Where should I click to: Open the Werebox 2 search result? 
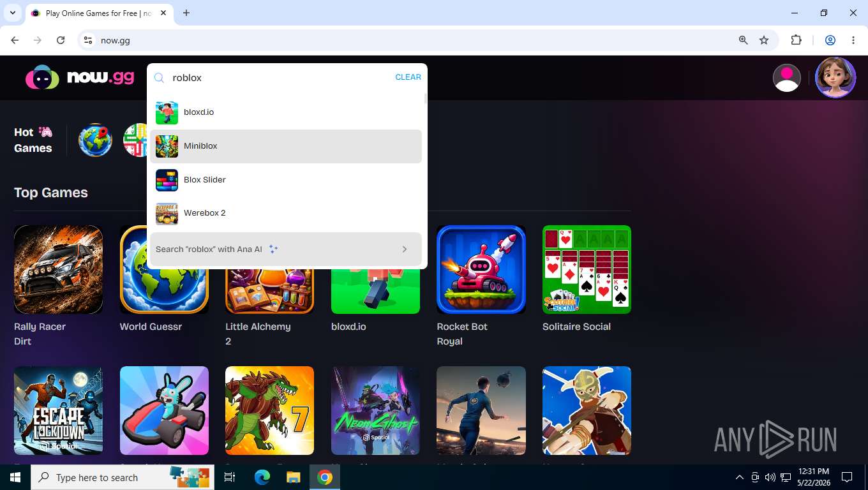286,213
